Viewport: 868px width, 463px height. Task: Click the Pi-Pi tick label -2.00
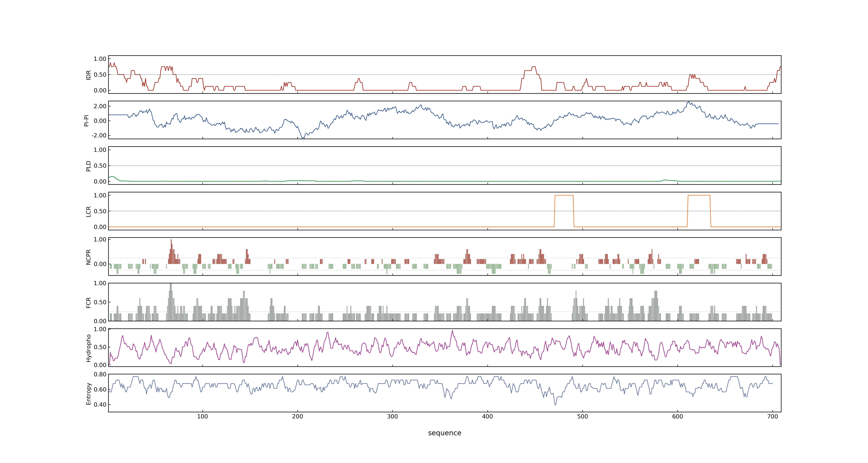99,135
